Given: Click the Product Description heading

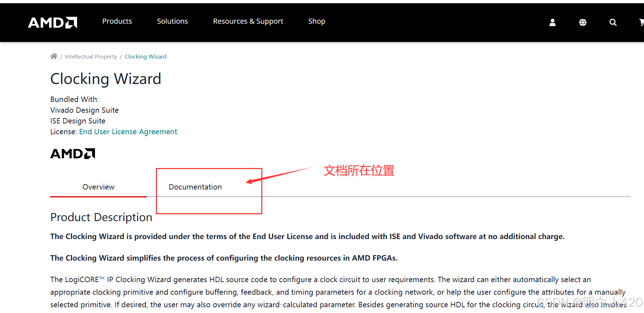Looking at the screenshot, I should [x=101, y=217].
